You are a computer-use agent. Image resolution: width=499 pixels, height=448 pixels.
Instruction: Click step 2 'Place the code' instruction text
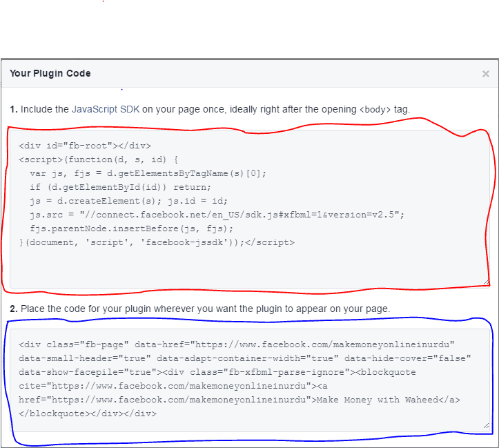click(200, 309)
